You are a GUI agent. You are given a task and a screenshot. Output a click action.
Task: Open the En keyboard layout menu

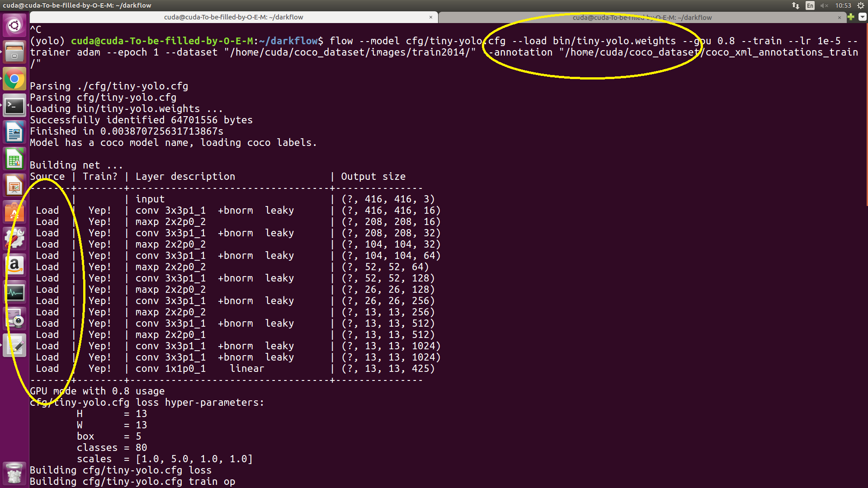tap(810, 5)
